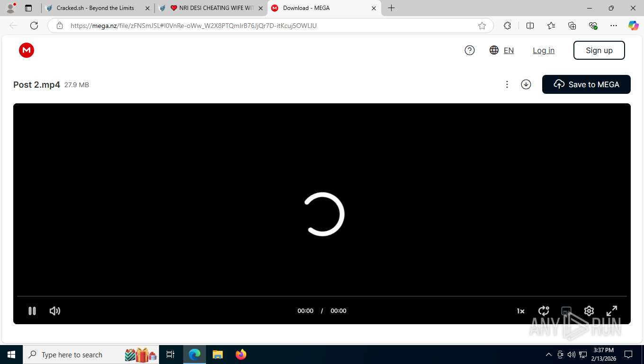Close the Download - MEGA tab
Screen dimensions: 644x364
coord(374,8)
